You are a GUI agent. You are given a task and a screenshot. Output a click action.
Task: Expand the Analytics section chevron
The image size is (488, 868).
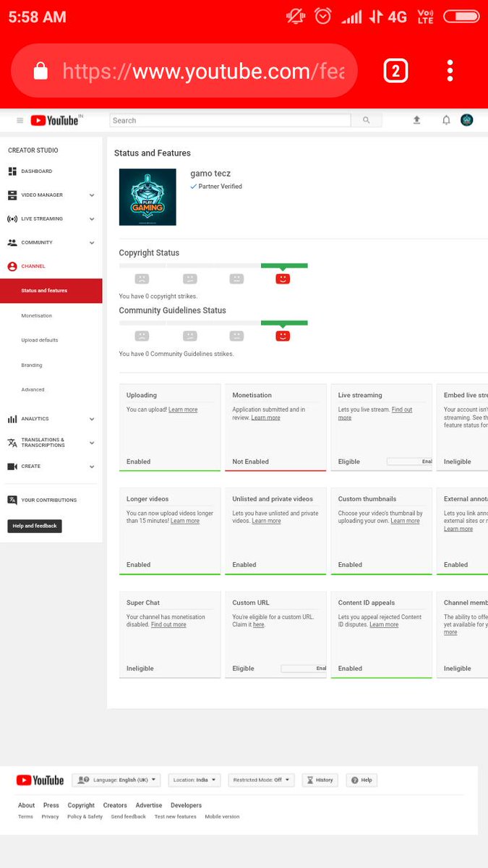[92, 419]
